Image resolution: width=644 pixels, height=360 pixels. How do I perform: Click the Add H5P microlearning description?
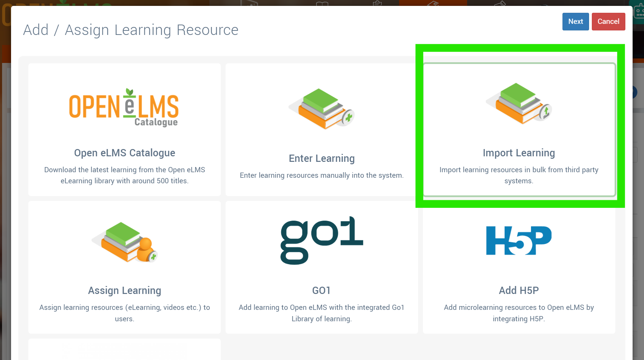519,313
